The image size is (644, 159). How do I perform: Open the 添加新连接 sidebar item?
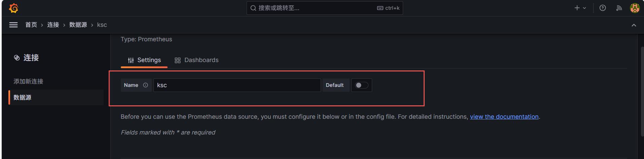tap(28, 82)
